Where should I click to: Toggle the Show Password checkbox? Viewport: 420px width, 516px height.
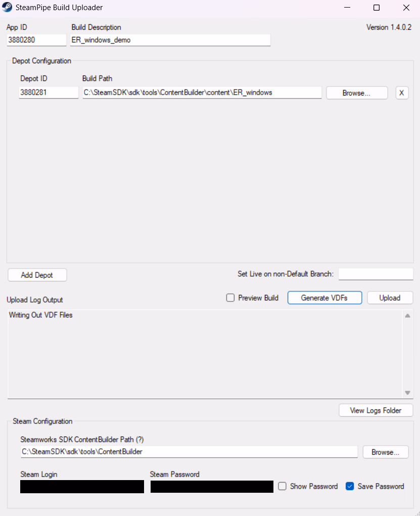click(283, 486)
